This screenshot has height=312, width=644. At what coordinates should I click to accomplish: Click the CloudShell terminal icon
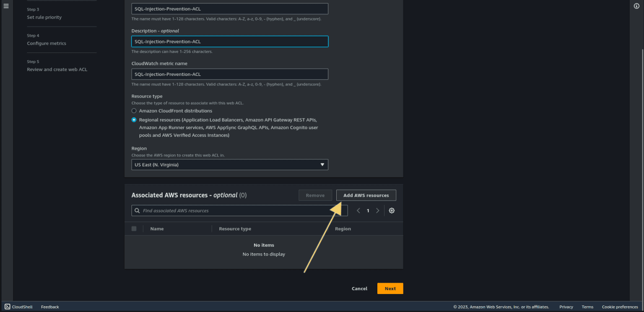click(8, 307)
